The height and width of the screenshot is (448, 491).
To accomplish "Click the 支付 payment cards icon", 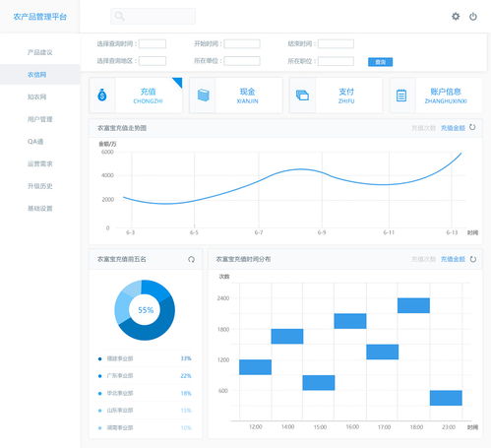I will [302, 96].
